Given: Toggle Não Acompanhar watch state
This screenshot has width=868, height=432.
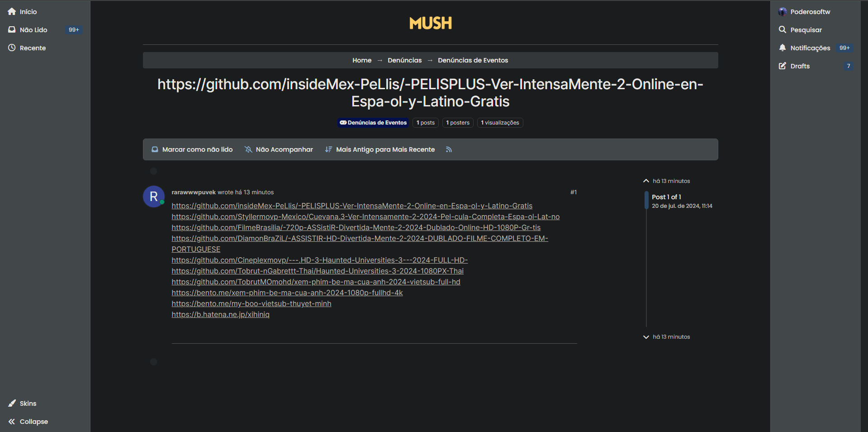Looking at the screenshot, I should point(279,149).
